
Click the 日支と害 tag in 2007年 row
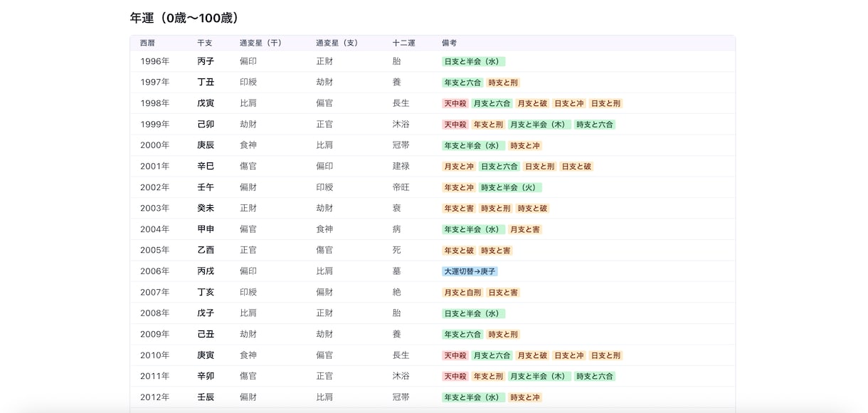pos(503,293)
